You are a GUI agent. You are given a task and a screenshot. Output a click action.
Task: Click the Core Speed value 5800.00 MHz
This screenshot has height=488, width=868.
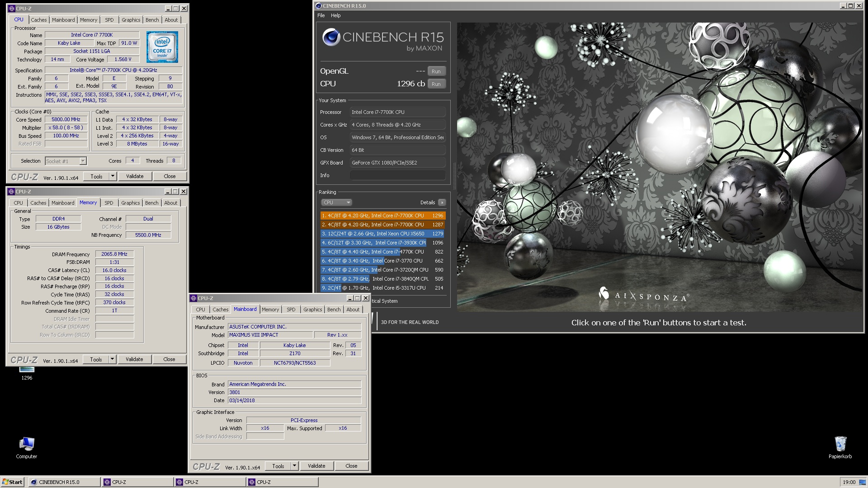[x=66, y=120]
